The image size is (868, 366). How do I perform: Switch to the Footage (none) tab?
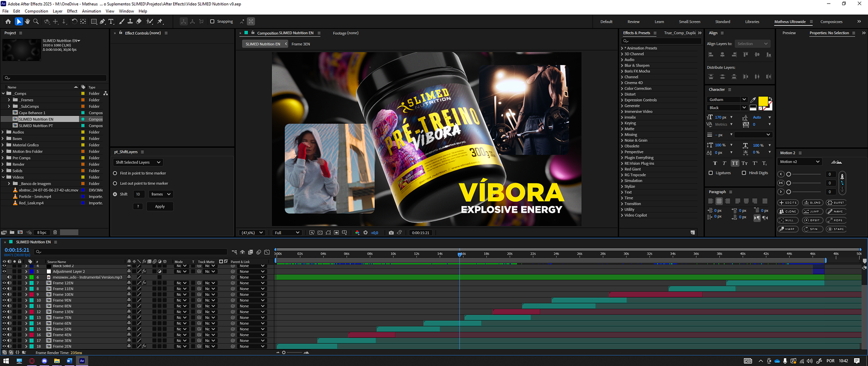(x=345, y=33)
